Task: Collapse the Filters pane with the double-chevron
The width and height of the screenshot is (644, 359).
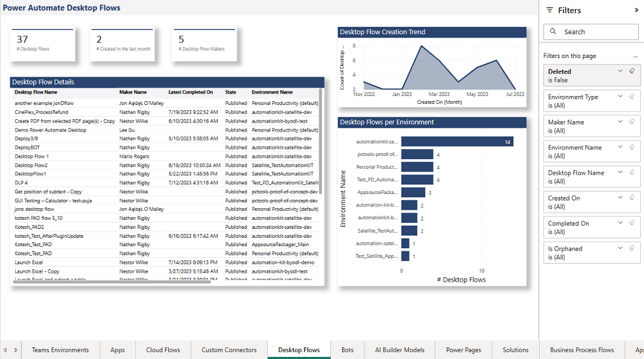Action: [x=636, y=10]
